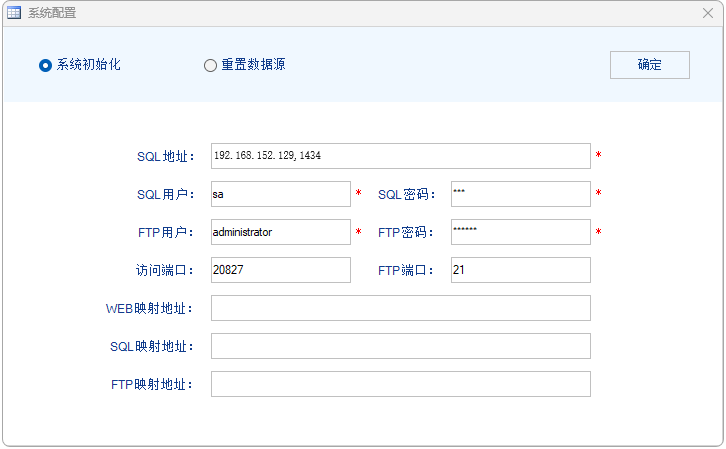Screen dimensions: 726x449
Task: Click the system config window icon
Action: pyautogui.click(x=15, y=13)
